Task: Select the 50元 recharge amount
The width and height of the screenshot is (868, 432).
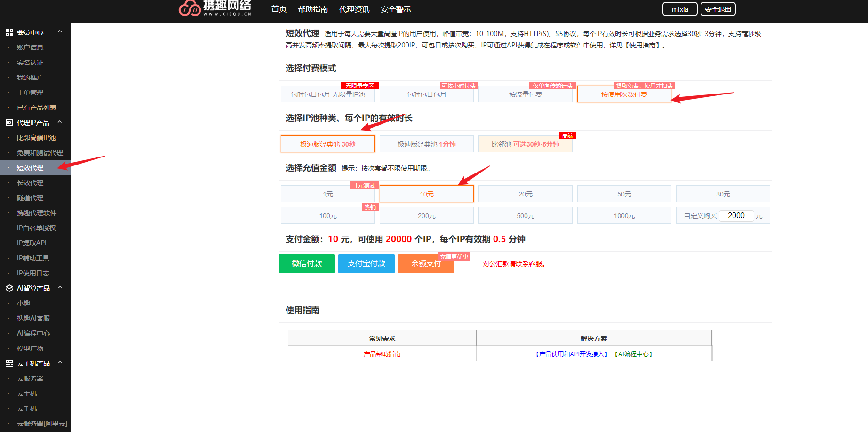Action: coord(624,193)
